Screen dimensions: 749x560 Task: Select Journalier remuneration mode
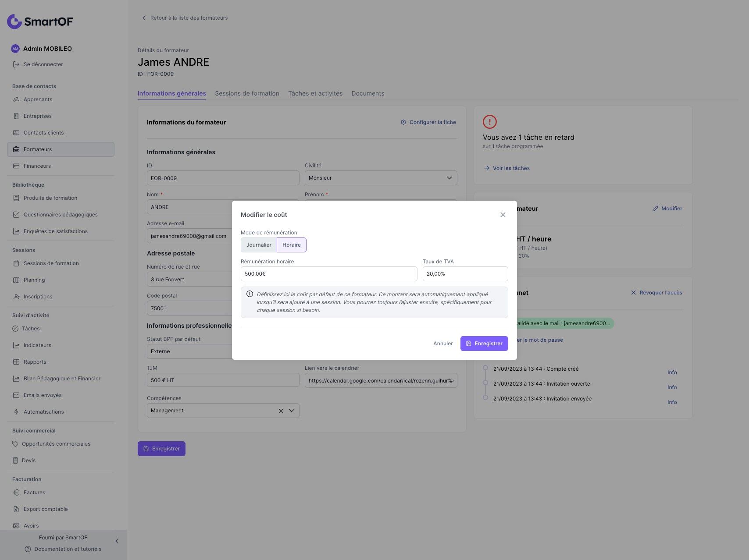coord(259,245)
